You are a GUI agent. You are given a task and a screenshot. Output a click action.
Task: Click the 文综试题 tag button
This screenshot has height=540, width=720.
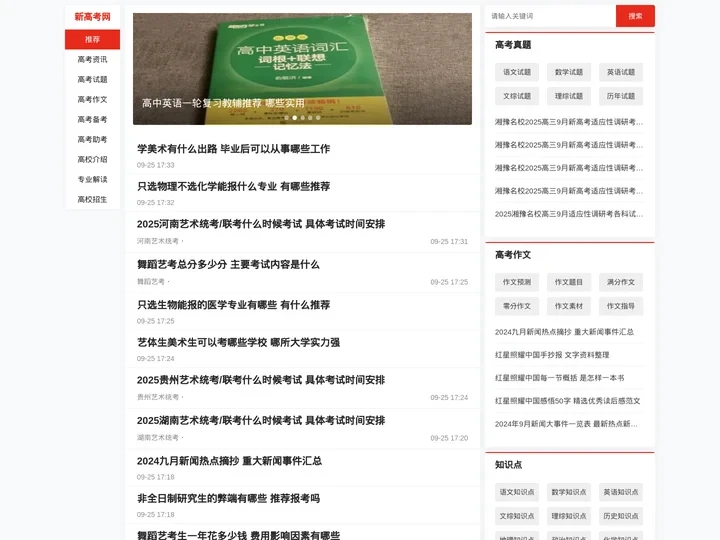517,96
